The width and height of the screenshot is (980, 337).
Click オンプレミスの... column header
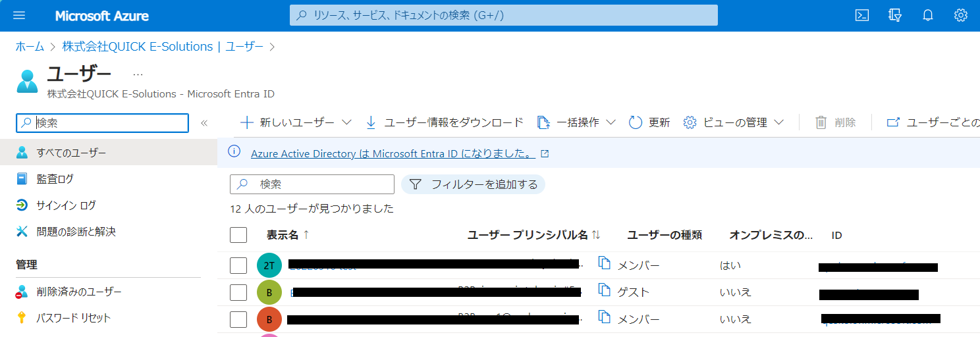pyautogui.click(x=771, y=235)
